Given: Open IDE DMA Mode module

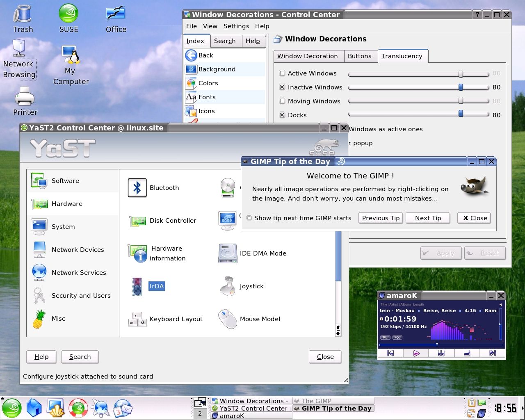Looking at the screenshot, I should pyautogui.click(x=252, y=253).
